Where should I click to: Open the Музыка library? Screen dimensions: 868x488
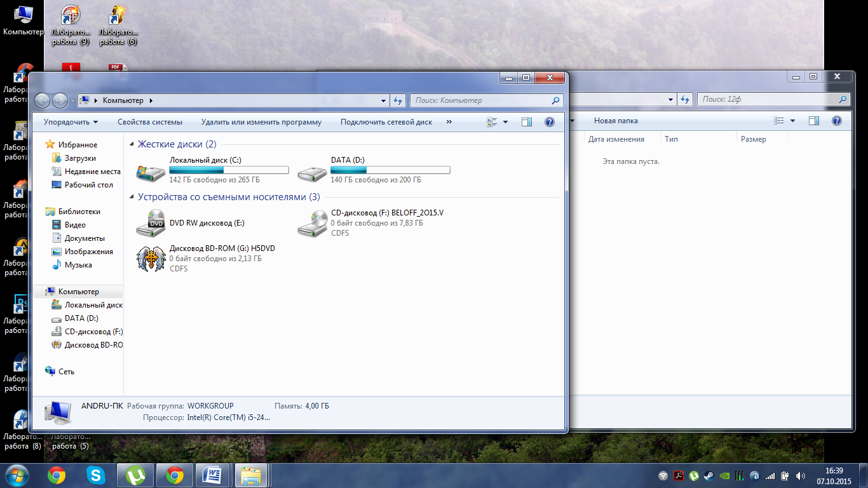pos(78,265)
